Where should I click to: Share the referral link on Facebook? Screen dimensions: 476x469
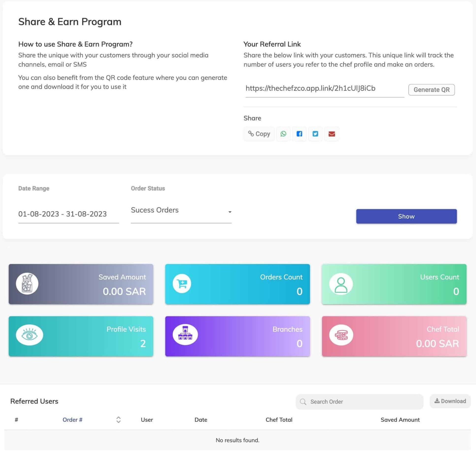(299, 134)
